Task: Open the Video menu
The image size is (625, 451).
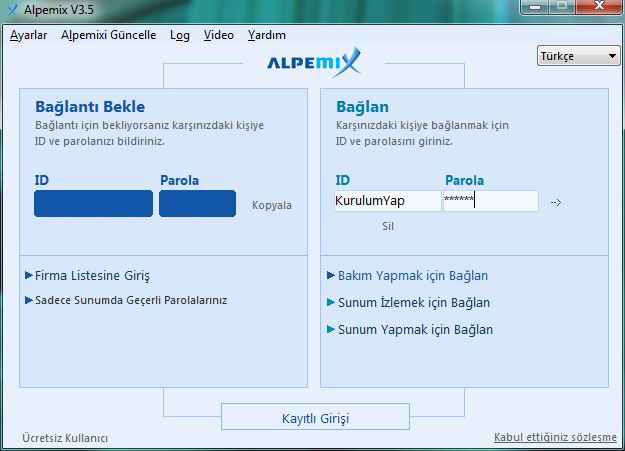Action: click(218, 35)
